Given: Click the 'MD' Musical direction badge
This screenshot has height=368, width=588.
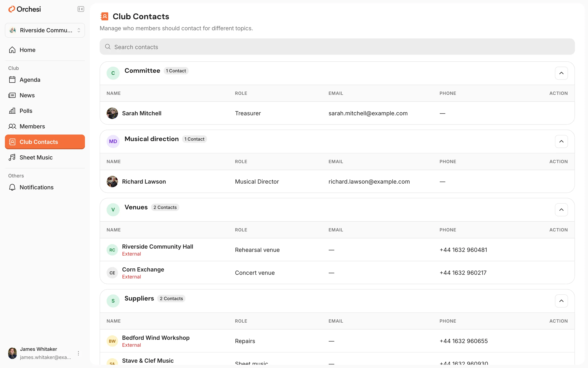Looking at the screenshot, I should [113, 141].
